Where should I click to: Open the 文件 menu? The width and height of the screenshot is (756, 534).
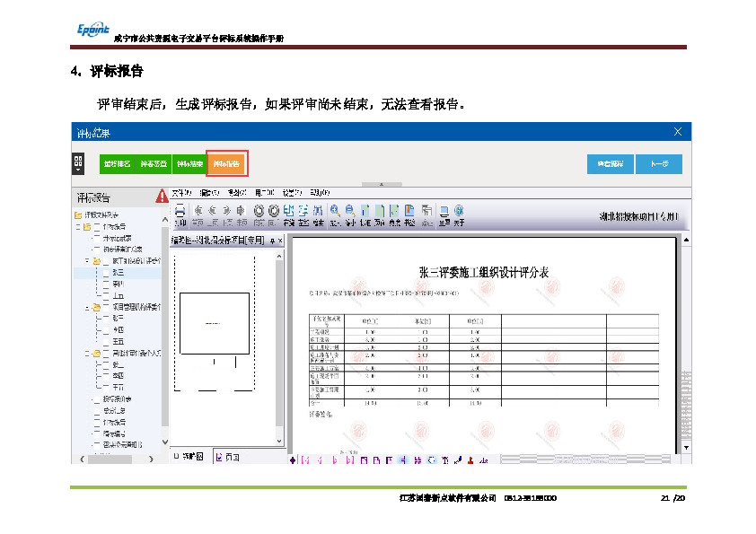[x=180, y=192]
